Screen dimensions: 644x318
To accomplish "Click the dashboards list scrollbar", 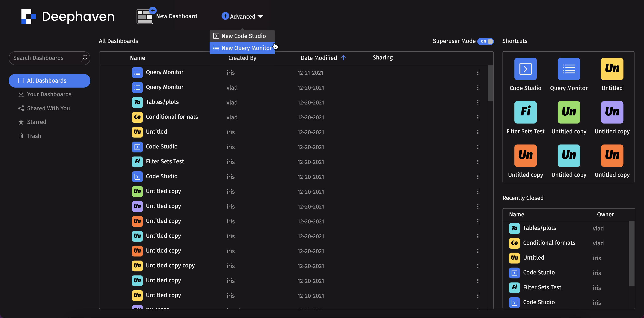I will pyautogui.click(x=490, y=83).
